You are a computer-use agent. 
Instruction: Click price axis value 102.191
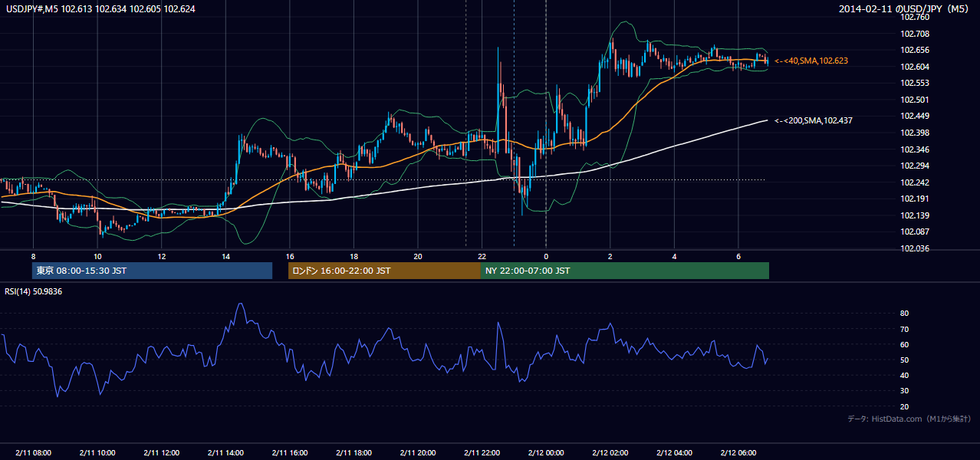click(916, 199)
